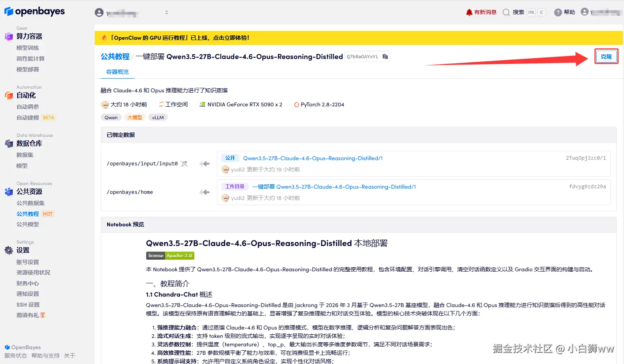Click the gift icon next to 邀请有礼
624x364 pixels.
43,315
